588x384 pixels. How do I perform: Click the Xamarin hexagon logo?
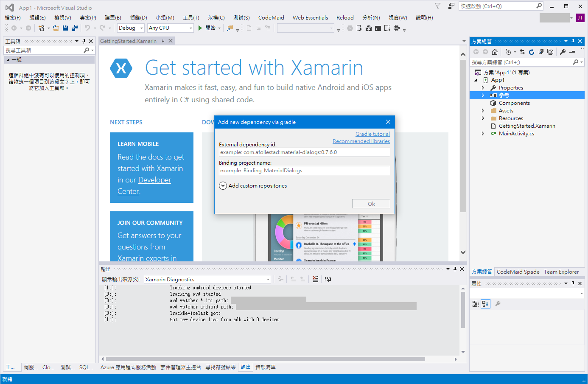pyautogui.click(x=121, y=68)
